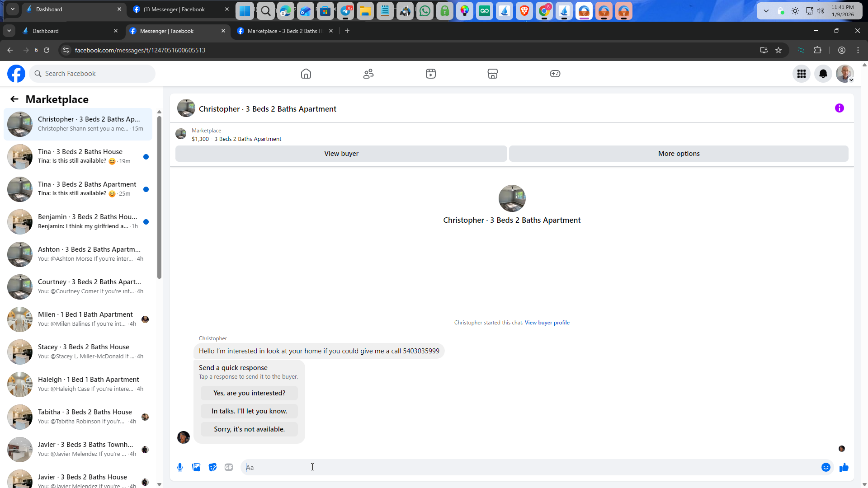Open the emoji picker in message box

point(826,467)
